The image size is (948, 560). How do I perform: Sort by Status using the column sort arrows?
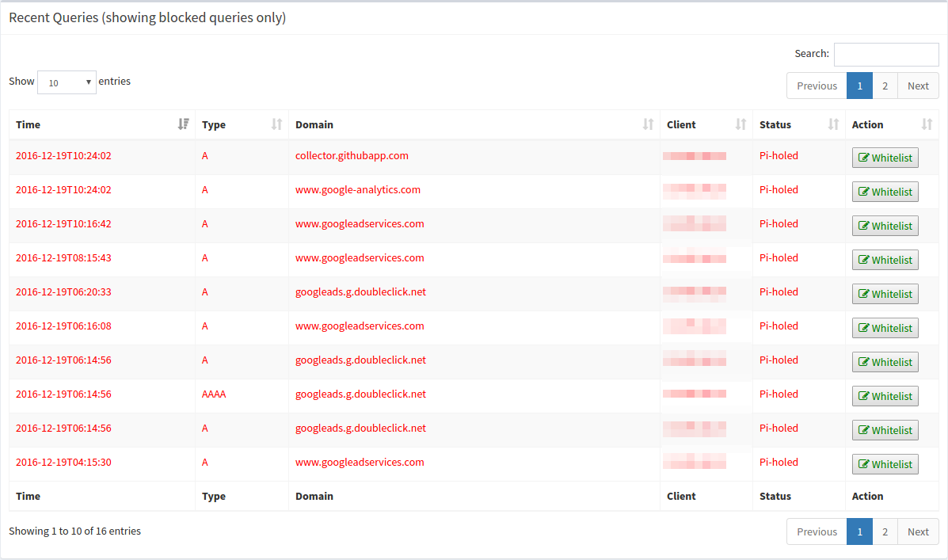833,124
